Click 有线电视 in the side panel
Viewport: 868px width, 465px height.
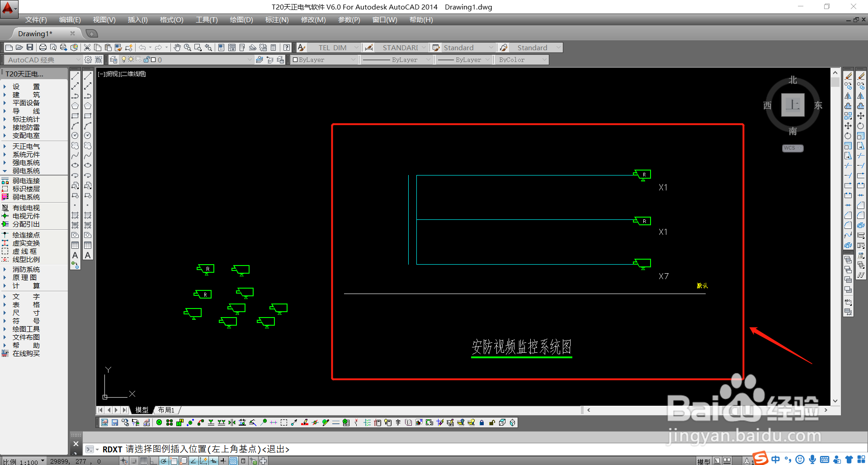26,208
